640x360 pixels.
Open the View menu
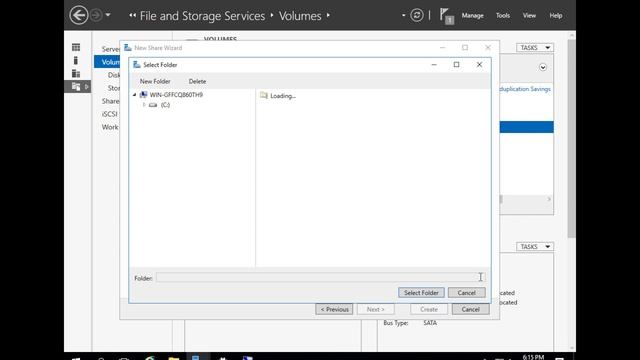pos(529,16)
